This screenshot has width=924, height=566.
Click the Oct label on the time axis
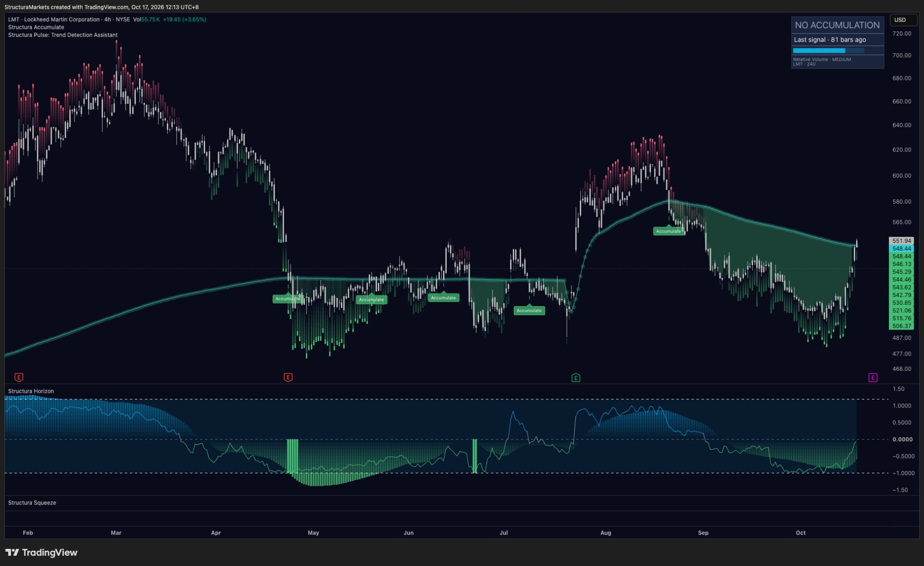point(801,533)
